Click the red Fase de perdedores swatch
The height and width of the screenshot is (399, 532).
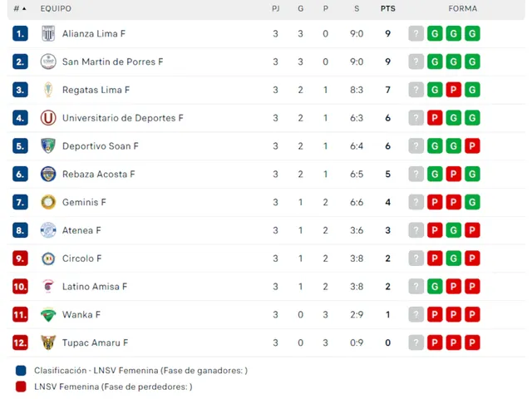pyautogui.click(x=21, y=387)
